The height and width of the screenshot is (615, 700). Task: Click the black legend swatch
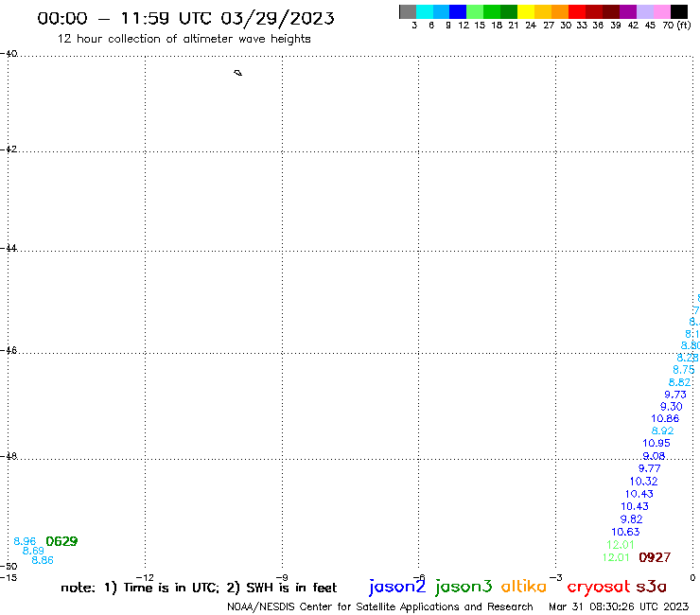coord(679,11)
